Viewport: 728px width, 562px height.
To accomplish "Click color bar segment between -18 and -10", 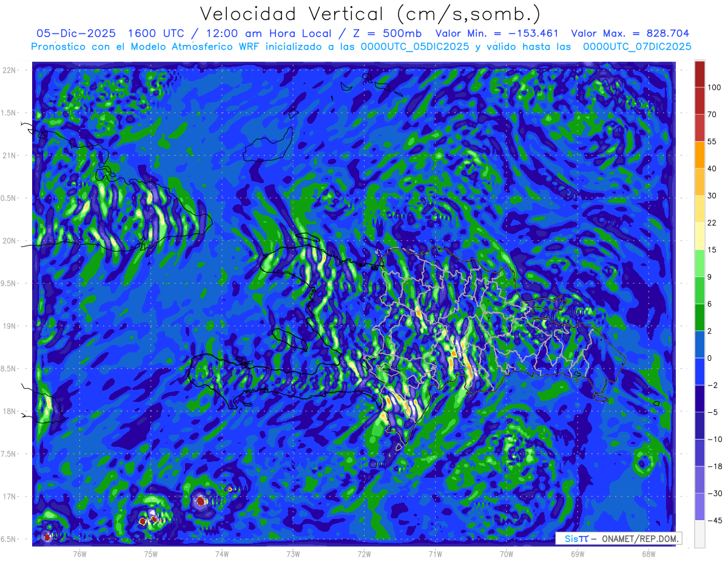I will coord(699,452).
